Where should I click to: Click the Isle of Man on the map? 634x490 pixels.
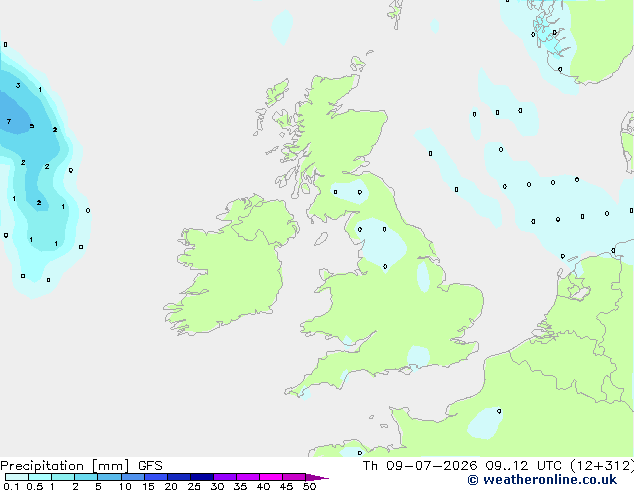click(321, 239)
